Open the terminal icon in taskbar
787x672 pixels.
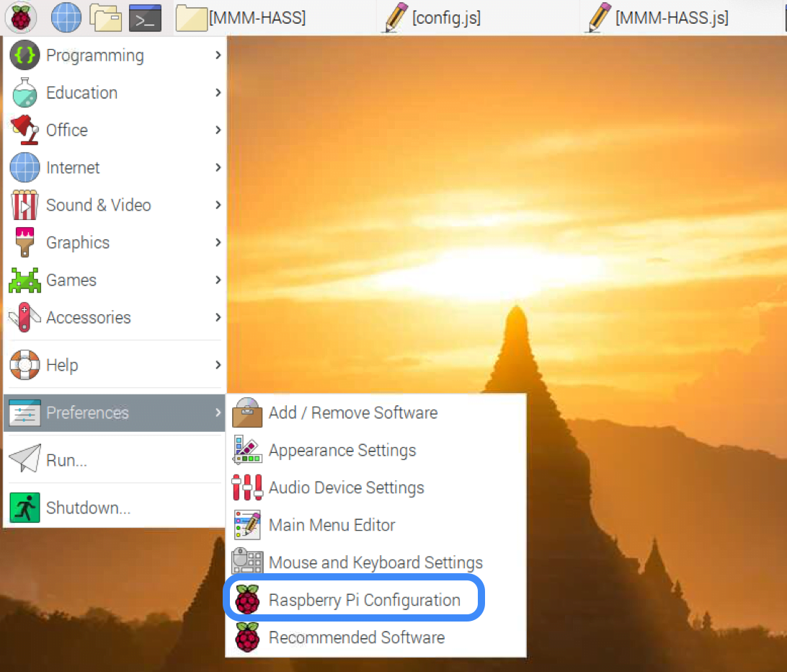[145, 17]
